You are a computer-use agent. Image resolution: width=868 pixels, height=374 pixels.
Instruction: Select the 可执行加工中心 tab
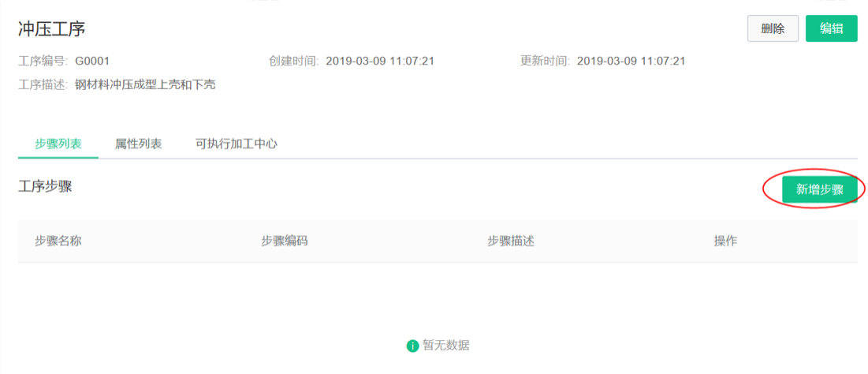pos(237,144)
